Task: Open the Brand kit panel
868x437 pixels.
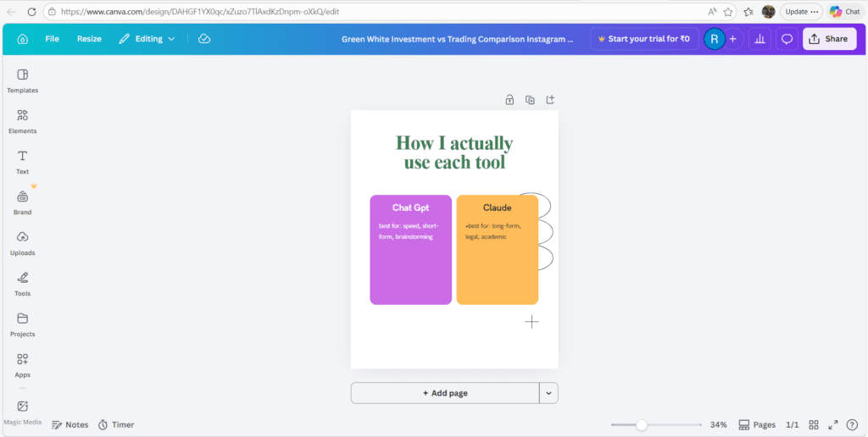Action: click(x=22, y=203)
